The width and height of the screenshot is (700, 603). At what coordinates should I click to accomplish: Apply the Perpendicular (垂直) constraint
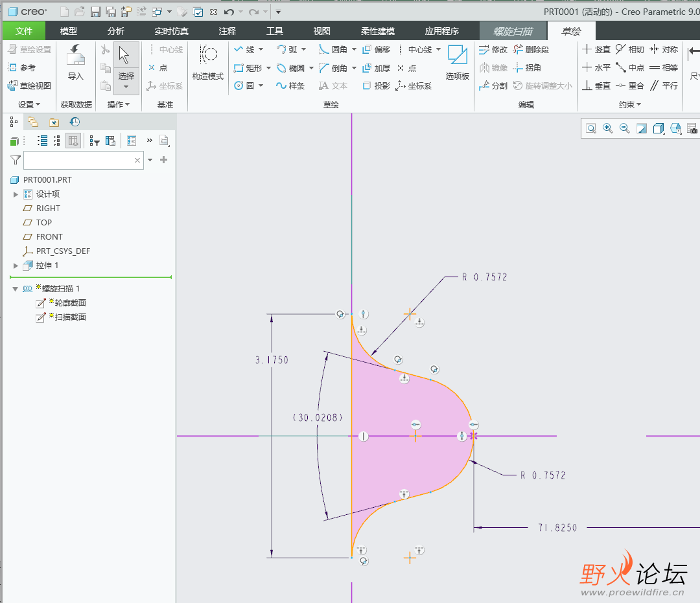click(x=596, y=85)
